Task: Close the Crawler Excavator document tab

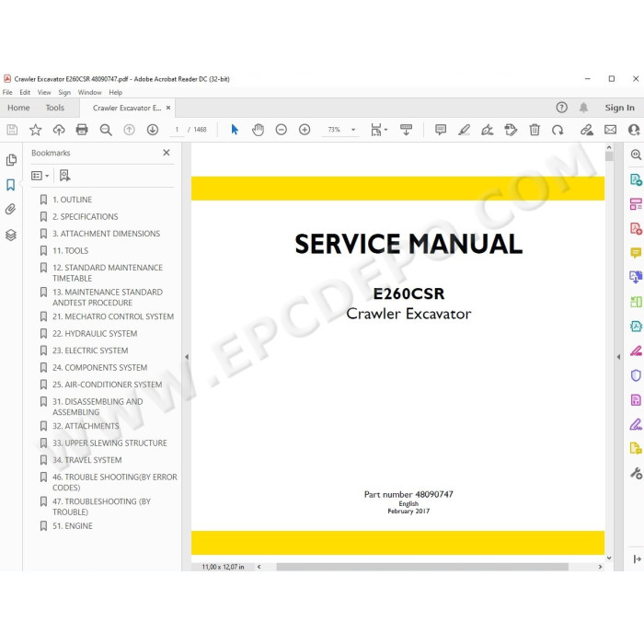Action: pyautogui.click(x=168, y=108)
